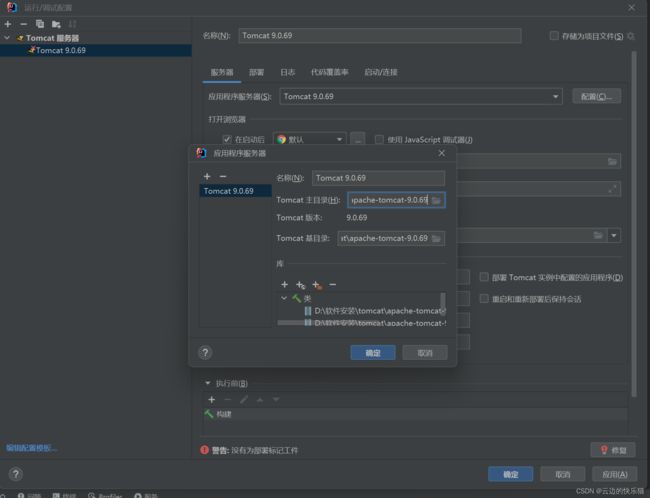Add library plus icon in dialog
This screenshot has width=650, height=498.
click(284, 284)
